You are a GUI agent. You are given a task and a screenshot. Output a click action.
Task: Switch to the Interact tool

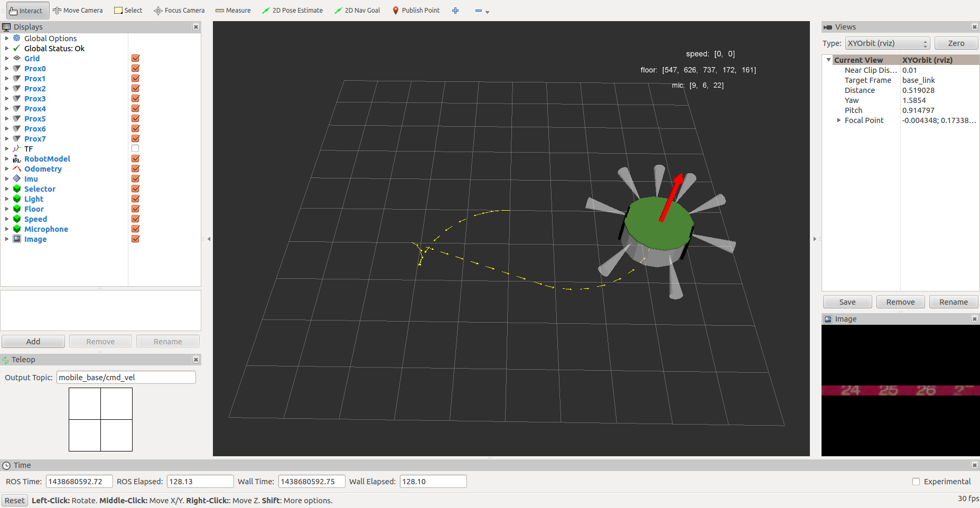point(27,10)
